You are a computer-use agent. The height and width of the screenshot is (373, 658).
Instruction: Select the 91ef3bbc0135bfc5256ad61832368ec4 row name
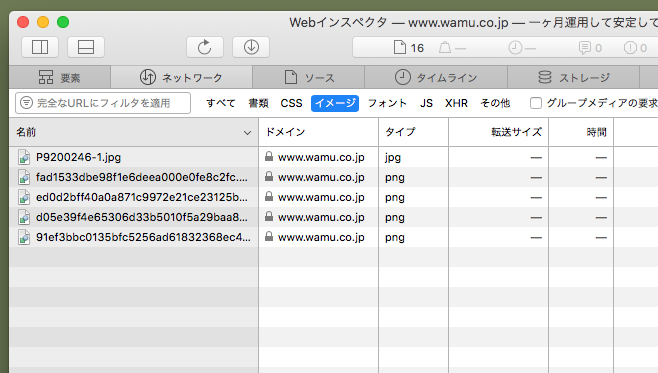coord(144,237)
